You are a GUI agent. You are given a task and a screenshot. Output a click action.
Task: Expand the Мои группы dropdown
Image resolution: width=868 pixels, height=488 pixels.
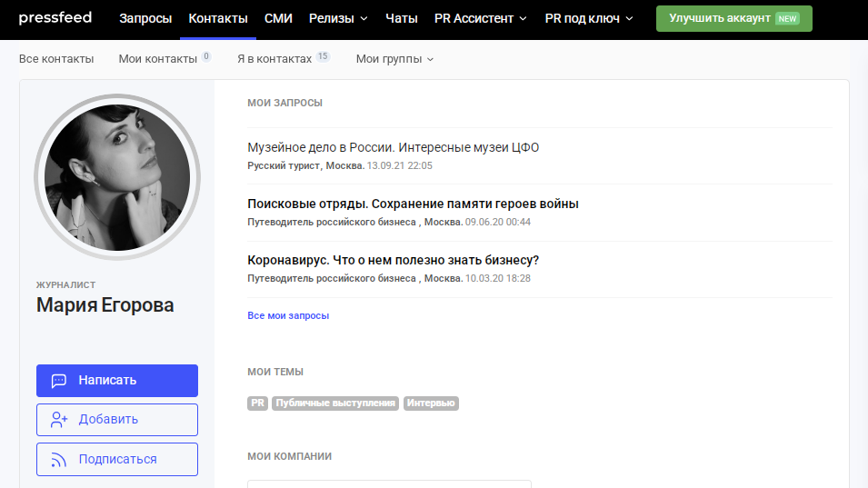coord(394,59)
